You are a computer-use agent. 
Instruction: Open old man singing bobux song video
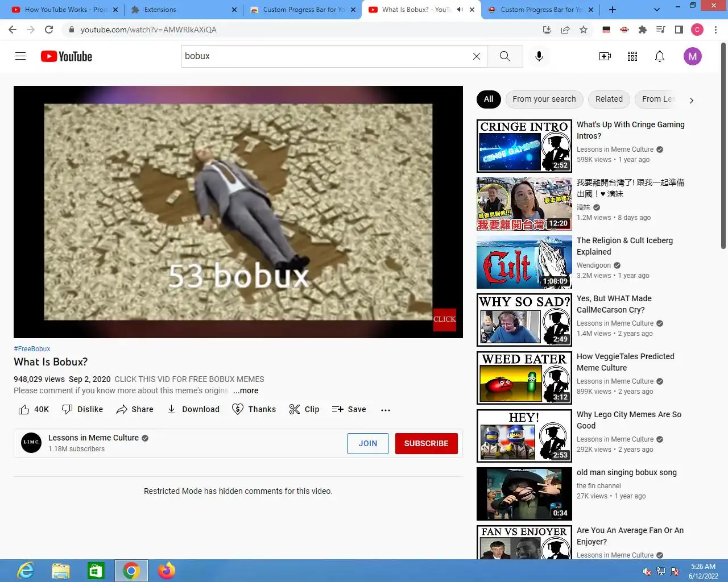[x=627, y=472]
